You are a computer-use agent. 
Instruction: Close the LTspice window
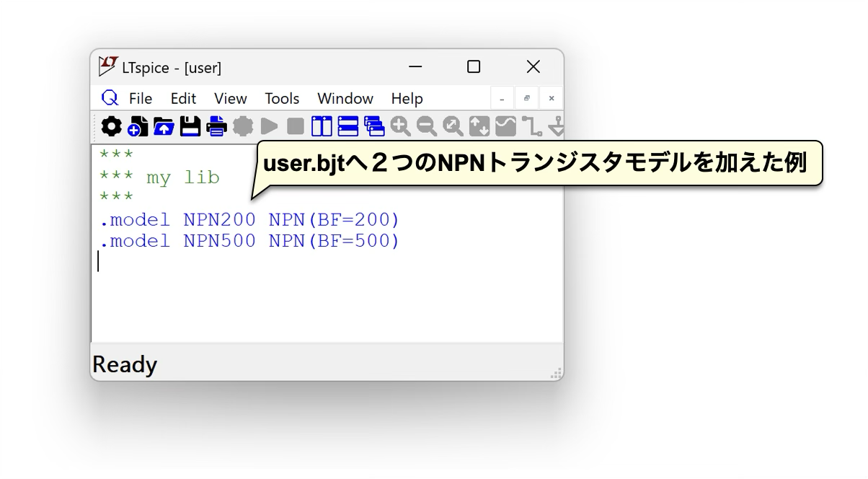[x=533, y=66]
